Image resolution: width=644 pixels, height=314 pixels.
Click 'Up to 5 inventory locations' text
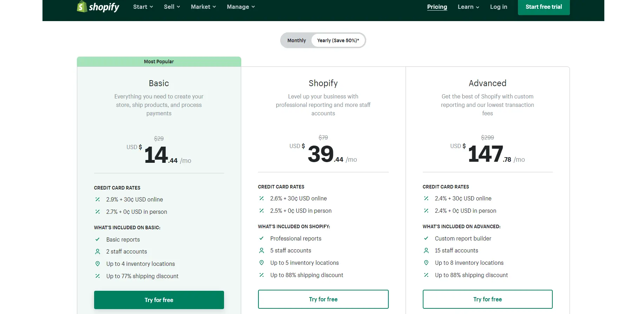coord(304,263)
